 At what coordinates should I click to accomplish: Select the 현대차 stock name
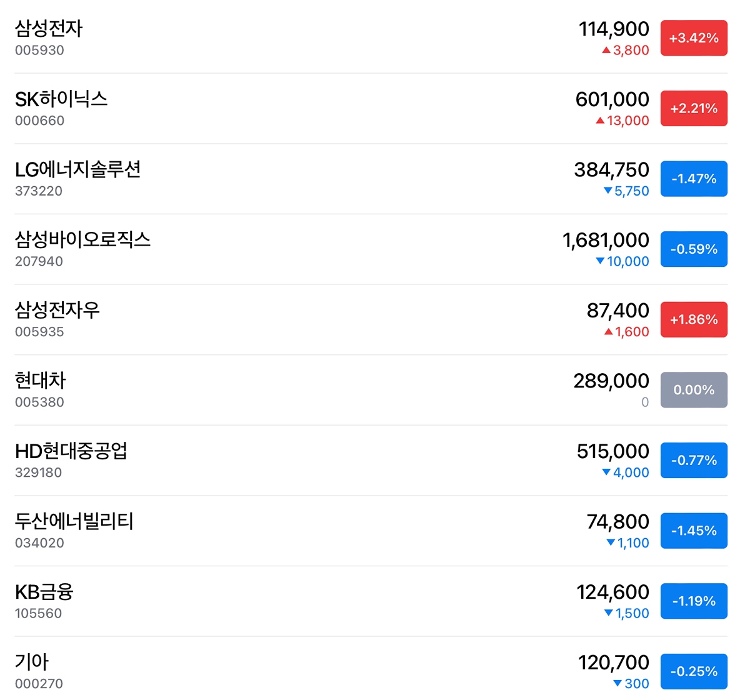point(40,380)
